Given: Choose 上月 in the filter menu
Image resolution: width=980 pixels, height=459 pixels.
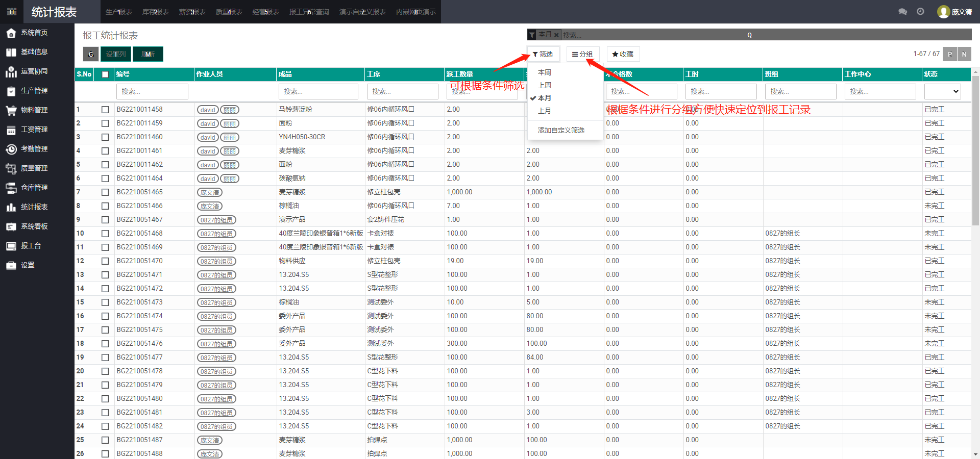Looking at the screenshot, I should coord(545,111).
